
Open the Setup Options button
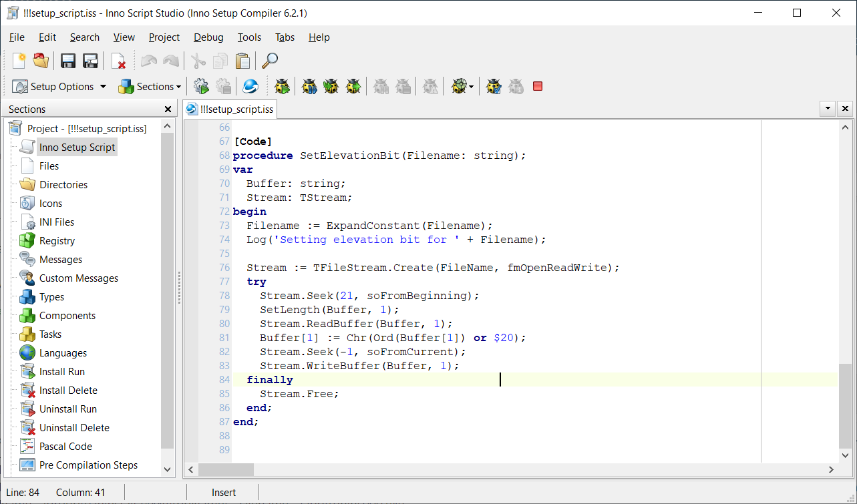click(x=53, y=86)
